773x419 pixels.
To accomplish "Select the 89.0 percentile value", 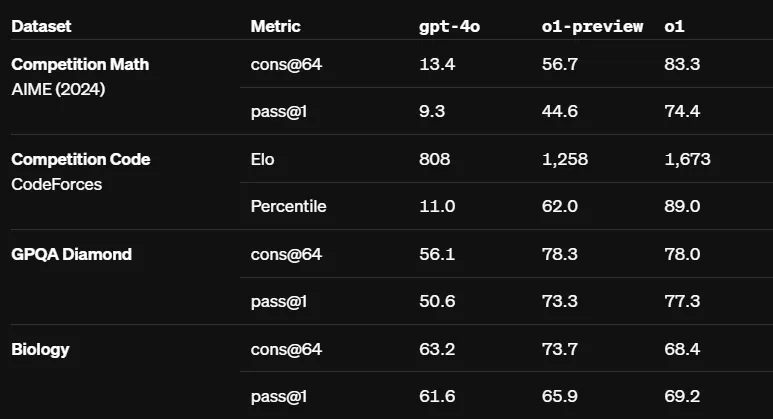I will (681, 207).
